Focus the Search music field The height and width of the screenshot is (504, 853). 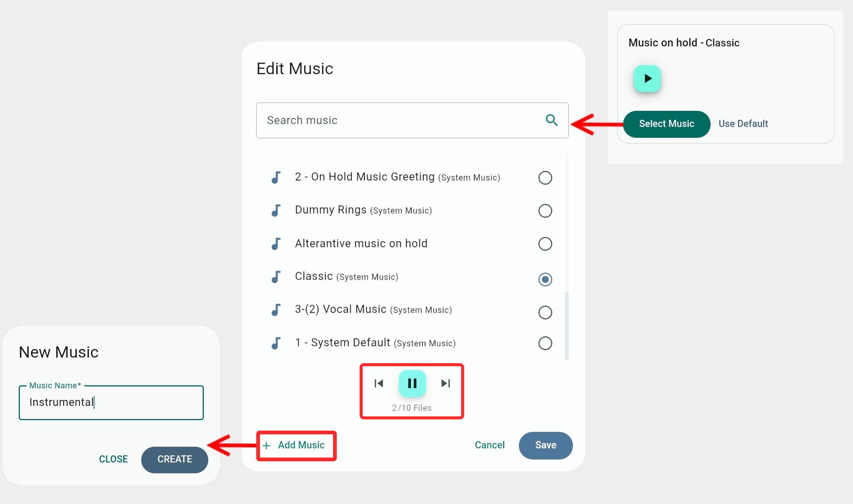tap(412, 120)
